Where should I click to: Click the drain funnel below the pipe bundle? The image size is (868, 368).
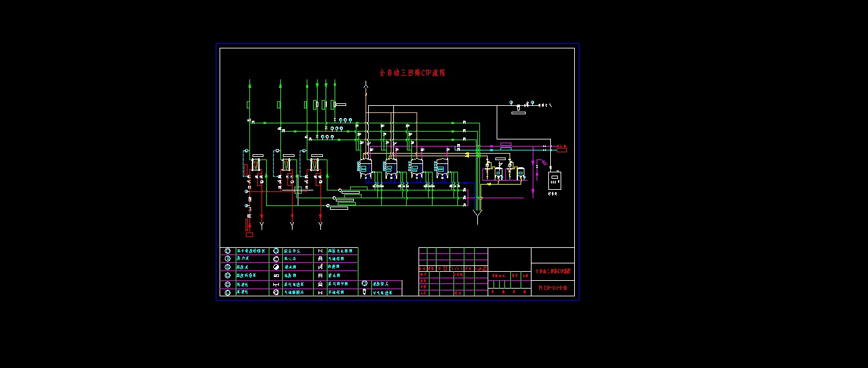pos(477,217)
